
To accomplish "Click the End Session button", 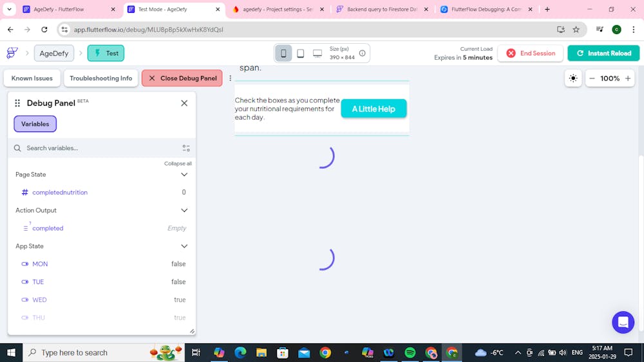I will coord(530,53).
